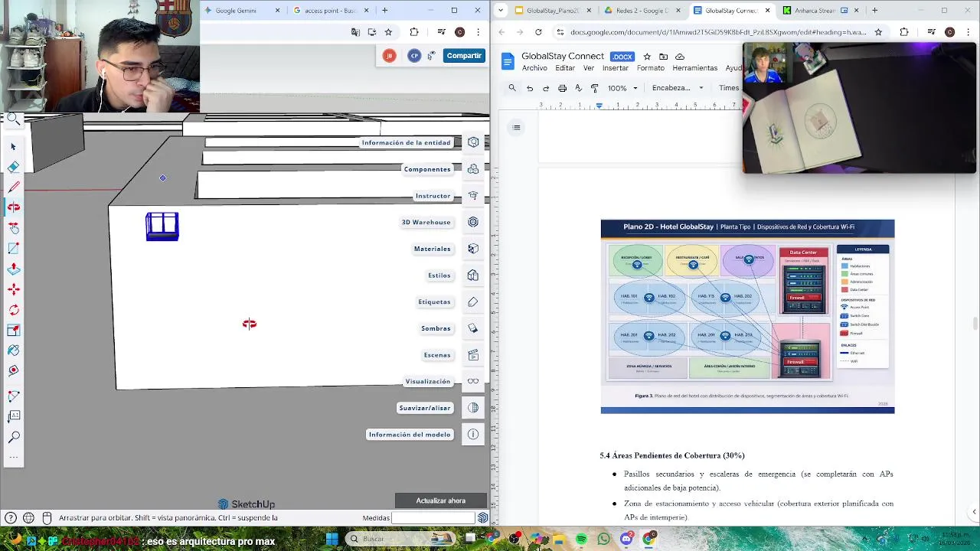Open the Suavizar/alisar panel icon
980x551 pixels.
pyautogui.click(x=473, y=408)
